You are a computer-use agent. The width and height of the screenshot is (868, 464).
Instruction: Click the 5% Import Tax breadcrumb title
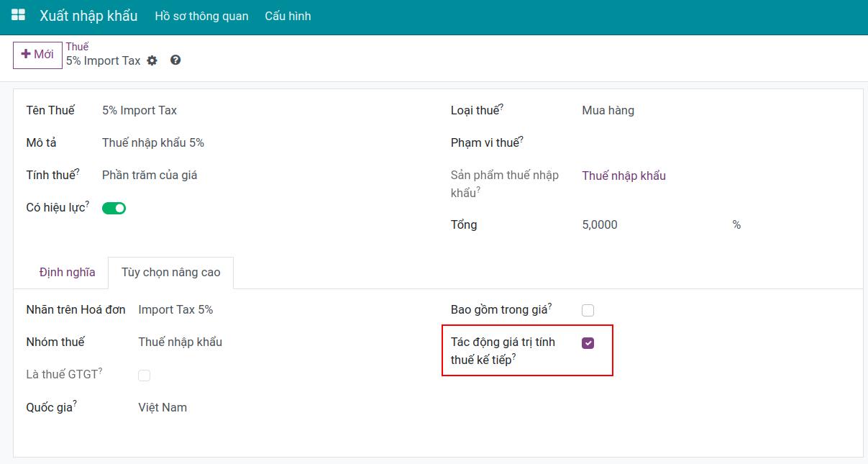point(104,60)
